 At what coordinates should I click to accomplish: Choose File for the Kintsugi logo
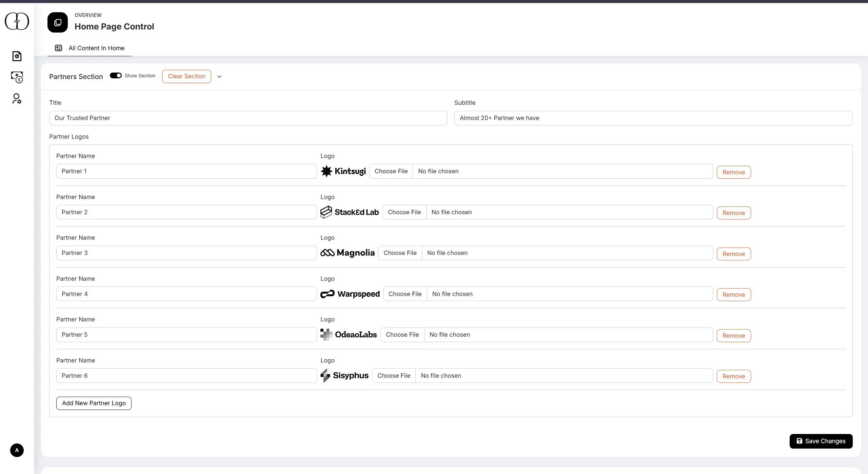click(x=391, y=171)
